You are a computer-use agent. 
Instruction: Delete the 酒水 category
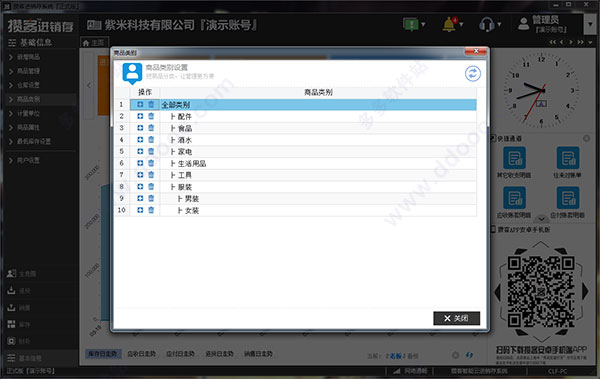[151, 140]
